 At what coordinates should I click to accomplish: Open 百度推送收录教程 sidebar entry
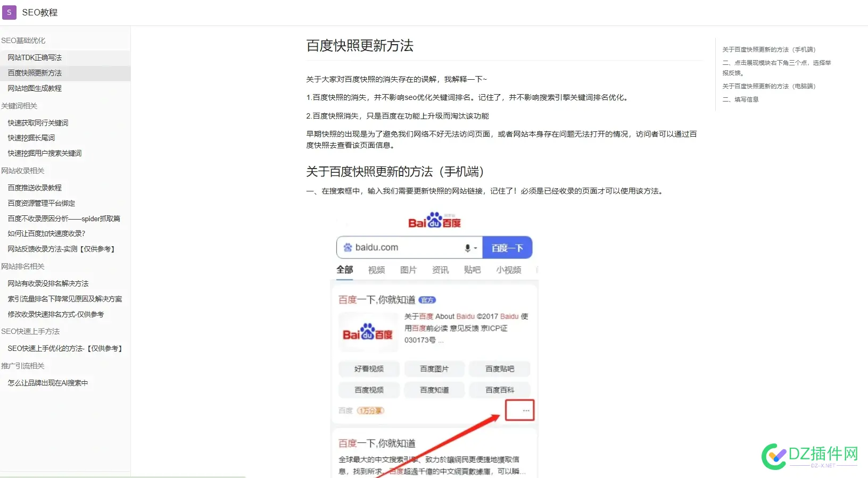pyautogui.click(x=35, y=188)
